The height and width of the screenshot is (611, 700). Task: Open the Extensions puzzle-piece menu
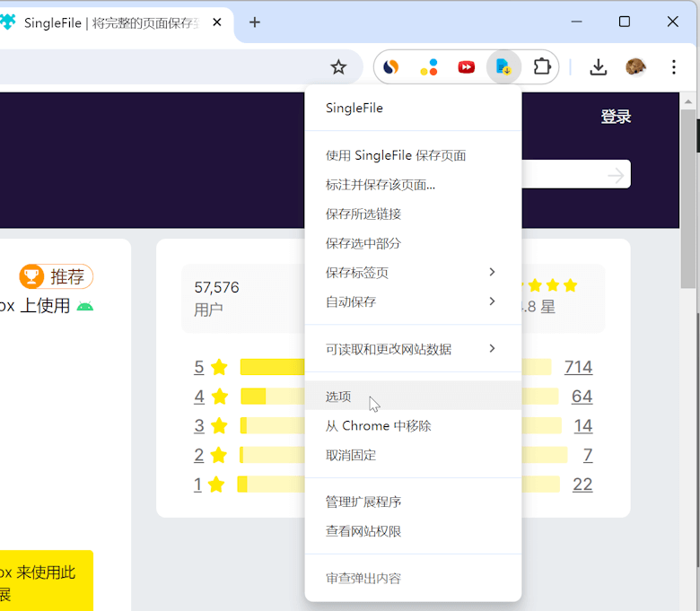pyautogui.click(x=542, y=67)
